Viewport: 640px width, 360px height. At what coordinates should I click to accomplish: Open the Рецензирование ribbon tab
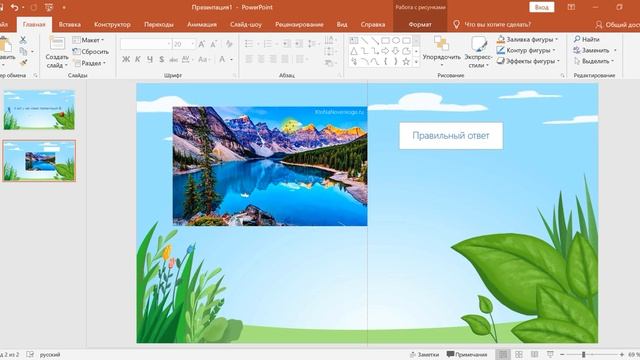(x=299, y=24)
